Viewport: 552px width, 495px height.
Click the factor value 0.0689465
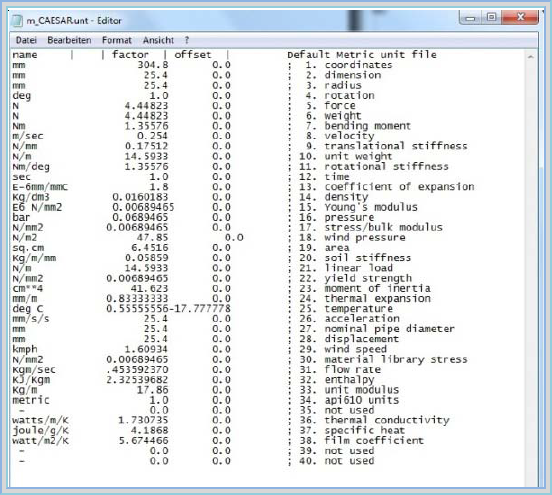[140, 217]
